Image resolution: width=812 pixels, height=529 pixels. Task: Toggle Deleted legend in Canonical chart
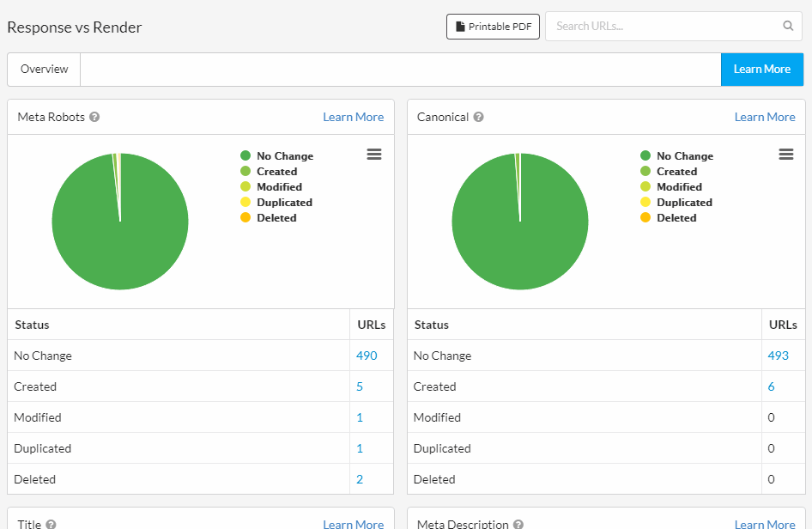click(x=668, y=218)
